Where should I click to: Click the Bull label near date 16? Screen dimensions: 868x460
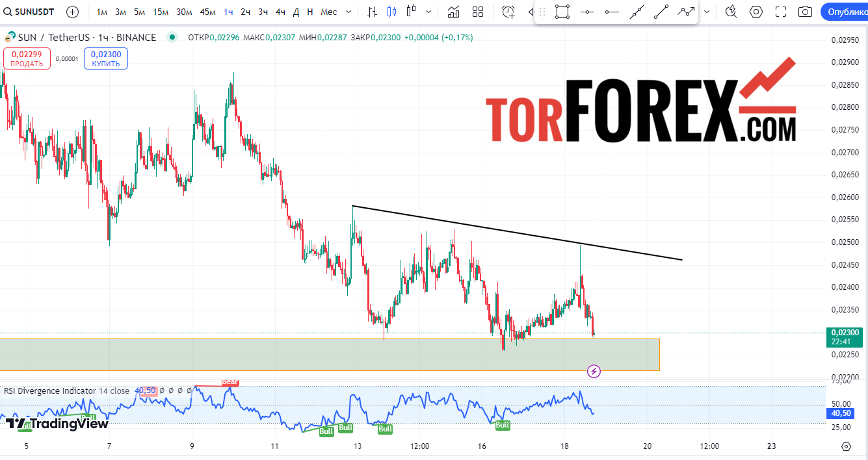502,425
